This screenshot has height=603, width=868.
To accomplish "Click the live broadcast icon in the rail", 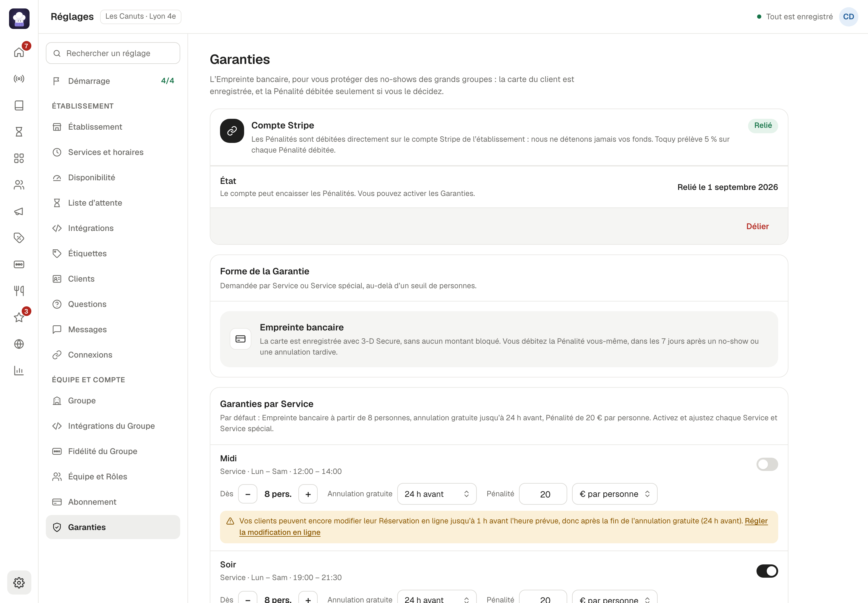I will [19, 79].
